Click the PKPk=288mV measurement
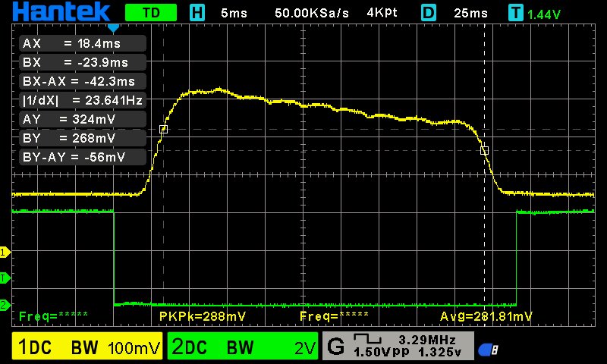This screenshot has width=607, height=364. [203, 317]
